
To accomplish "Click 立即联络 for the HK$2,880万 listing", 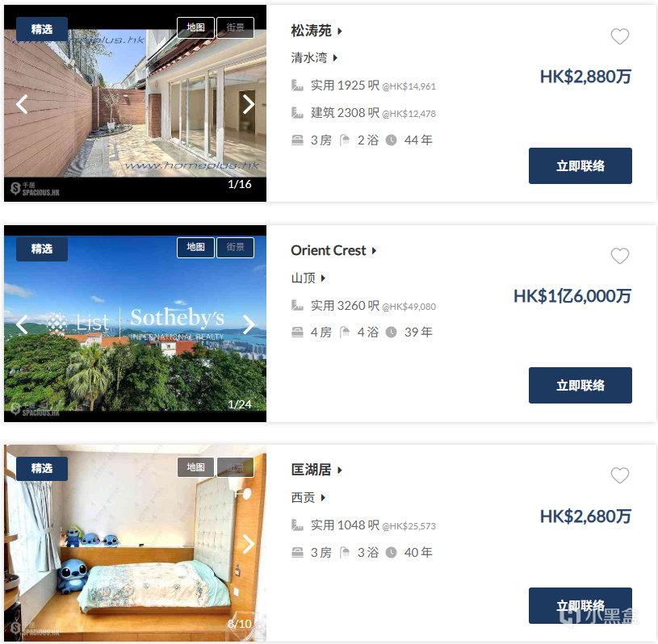I will (x=580, y=165).
